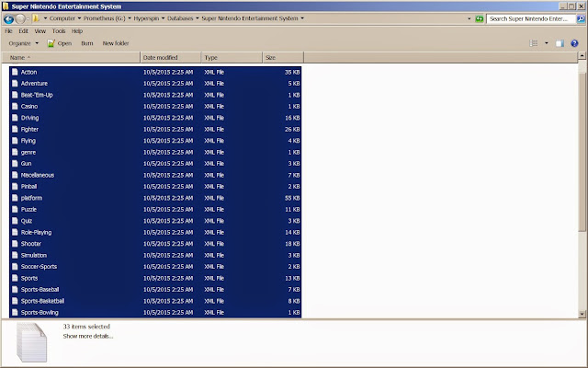
Task: Focus the Search Super Nintendo Enter... box
Action: point(531,18)
